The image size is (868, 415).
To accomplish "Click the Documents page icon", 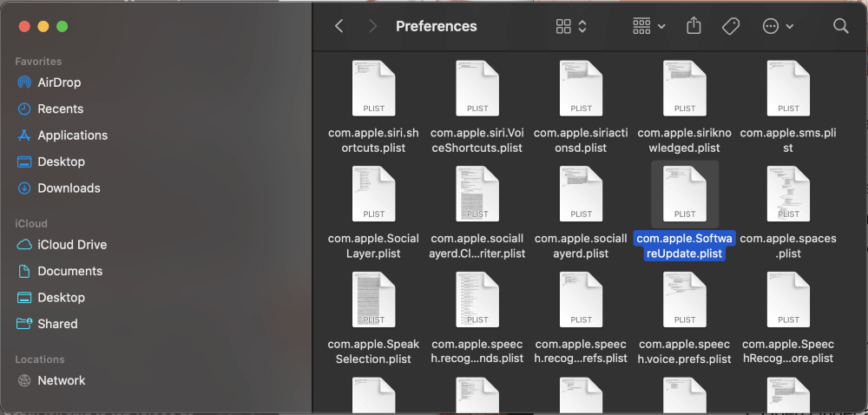I will click(x=24, y=271).
